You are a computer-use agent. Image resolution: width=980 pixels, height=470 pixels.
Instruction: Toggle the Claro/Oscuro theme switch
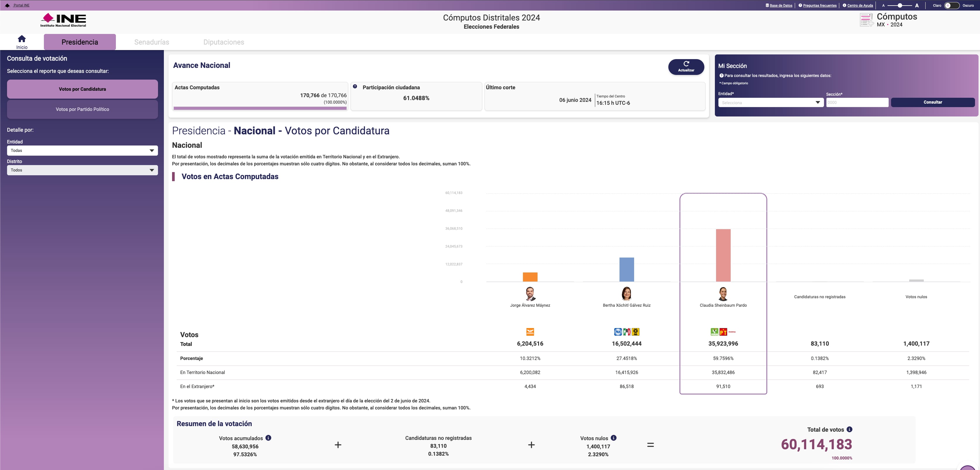tap(951, 5)
